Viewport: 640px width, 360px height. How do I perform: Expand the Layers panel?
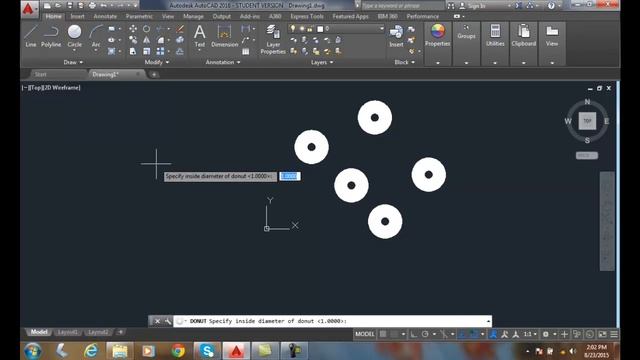322,62
